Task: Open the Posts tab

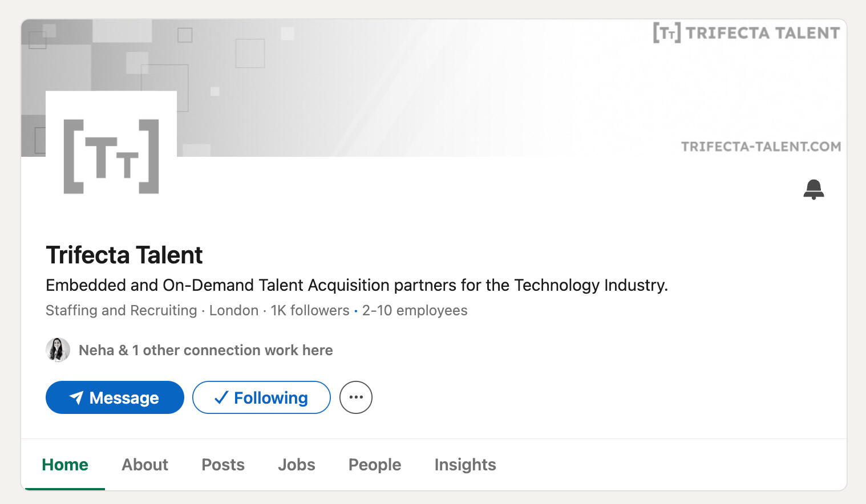Action: (223, 465)
